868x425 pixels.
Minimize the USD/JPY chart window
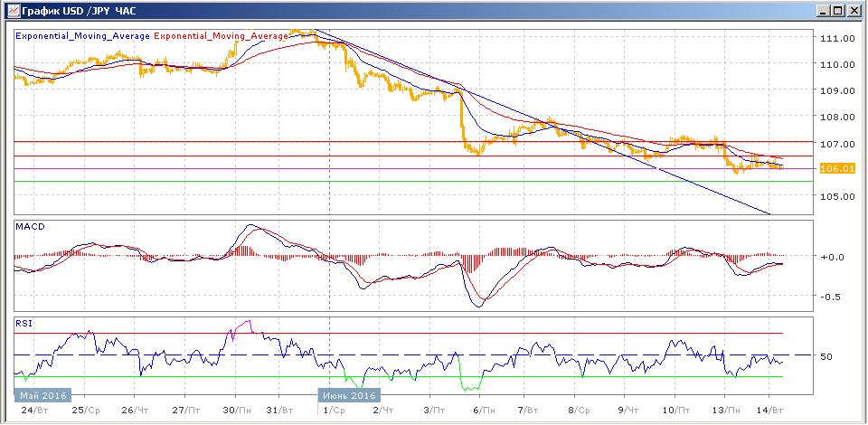pos(824,10)
